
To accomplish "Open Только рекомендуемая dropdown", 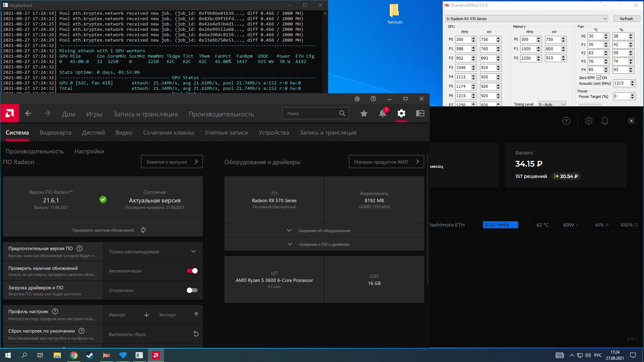I will 153,252.
